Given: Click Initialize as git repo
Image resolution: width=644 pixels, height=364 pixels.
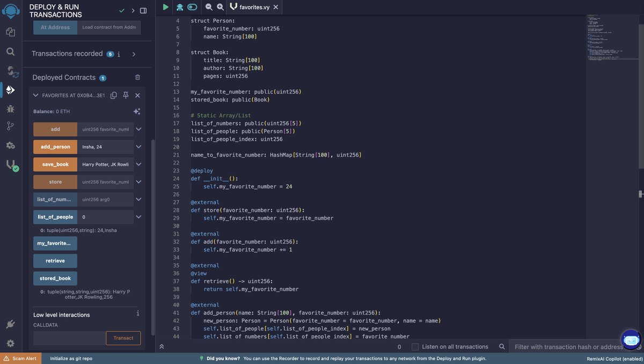Looking at the screenshot, I should coord(71,358).
